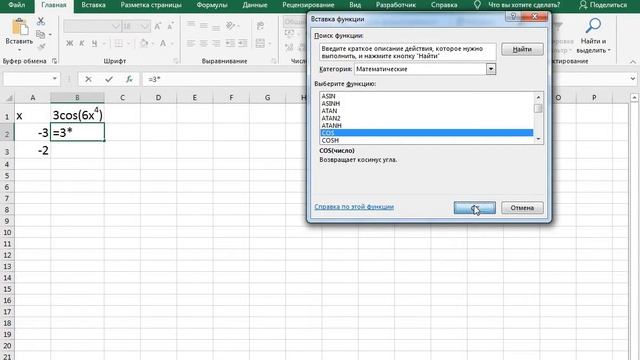Image resolution: width=640 pixels, height=360 pixels.
Task: Click the Share button
Action: (603, 5)
